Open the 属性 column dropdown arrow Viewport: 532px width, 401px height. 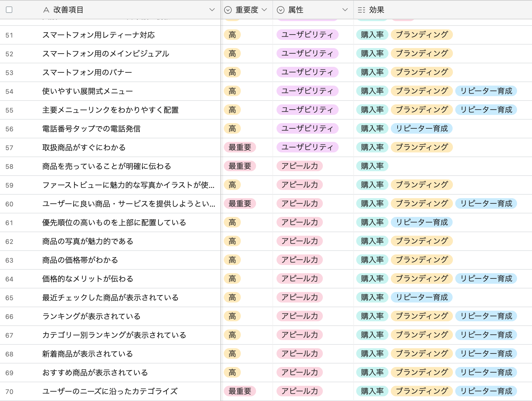click(345, 10)
